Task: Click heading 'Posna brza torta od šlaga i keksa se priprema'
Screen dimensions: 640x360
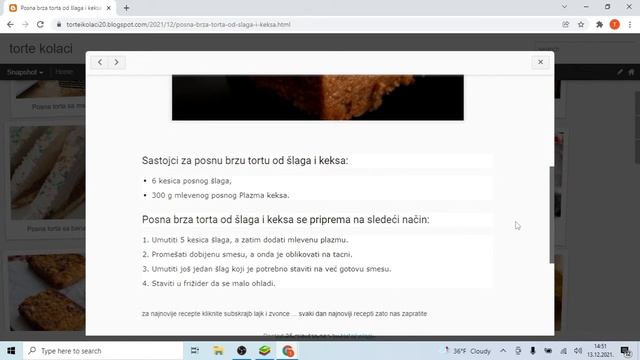Action: click(285, 220)
